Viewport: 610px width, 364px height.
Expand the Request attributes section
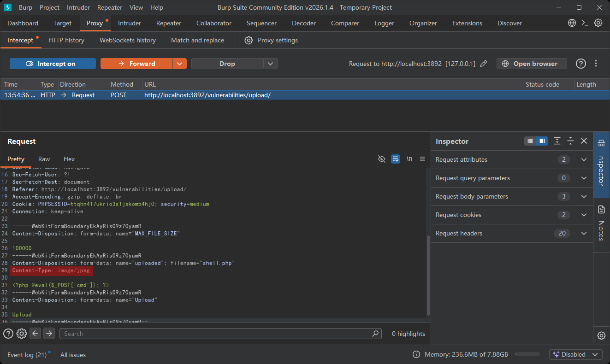click(x=512, y=159)
